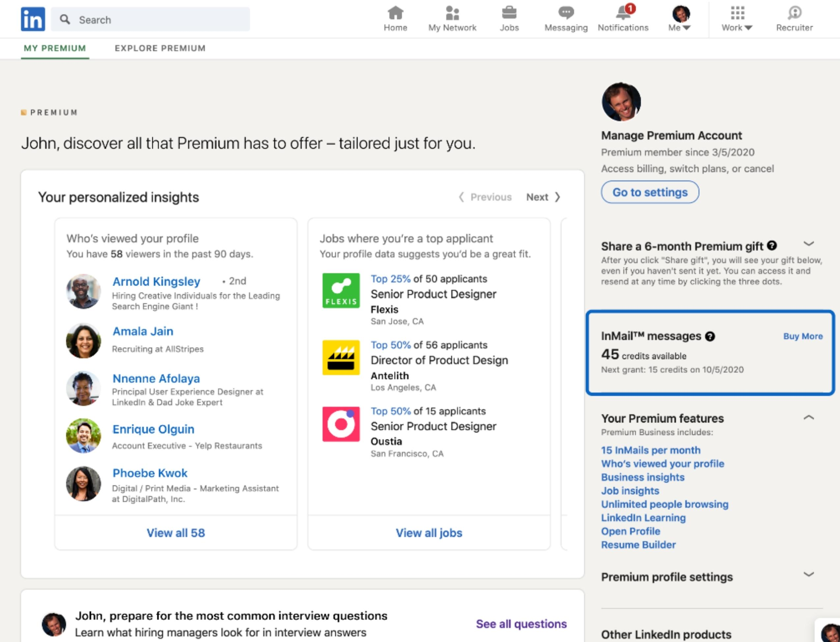
Task: Open Amala Jain's profile photo
Action: (x=83, y=341)
